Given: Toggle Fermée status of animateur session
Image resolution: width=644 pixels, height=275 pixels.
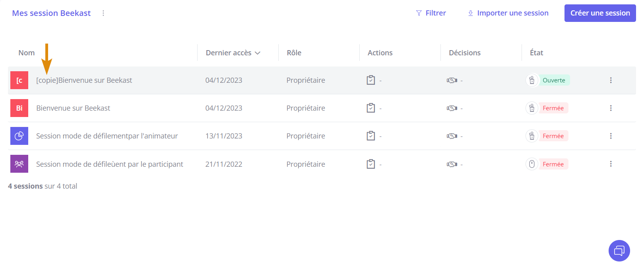Looking at the screenshot, I should [553, 136].
